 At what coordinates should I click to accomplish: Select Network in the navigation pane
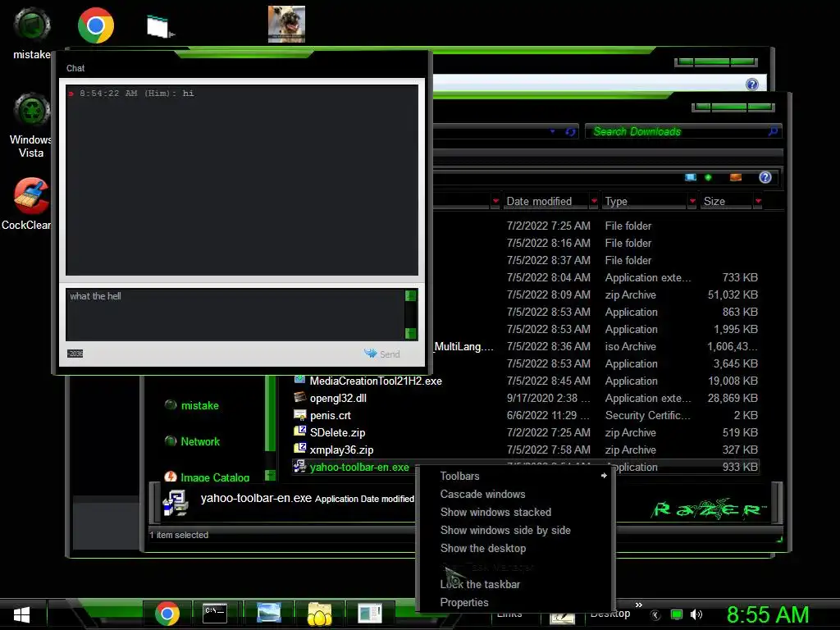tap(200, 441)
